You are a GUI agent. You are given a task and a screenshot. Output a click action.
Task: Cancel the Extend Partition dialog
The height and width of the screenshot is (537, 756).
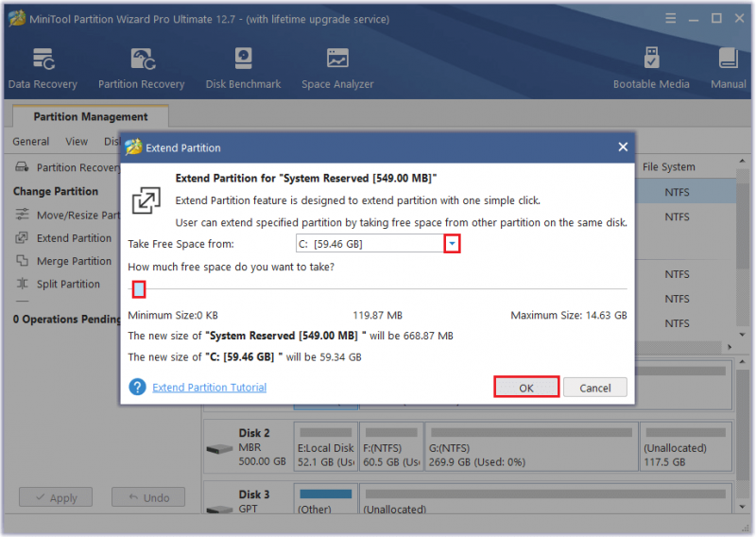(x=595, y=388)
